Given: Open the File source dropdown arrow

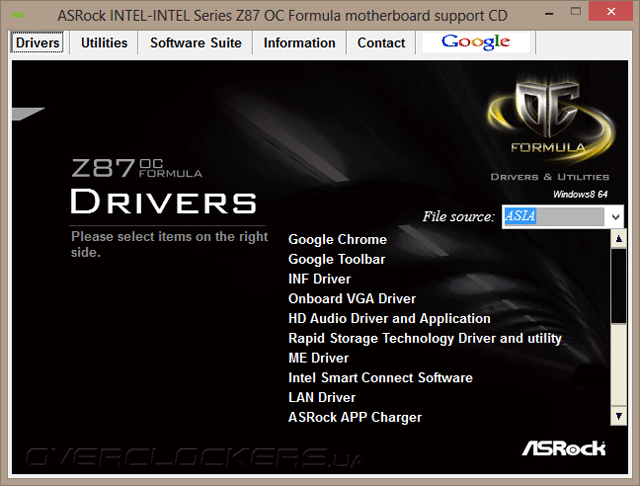Looking at the screenshot, I should (616, 217).
